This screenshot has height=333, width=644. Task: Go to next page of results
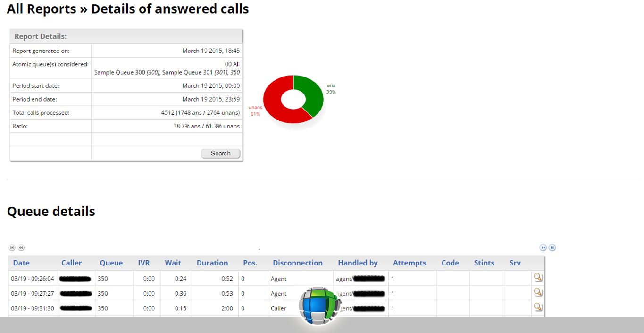[543, 248]
